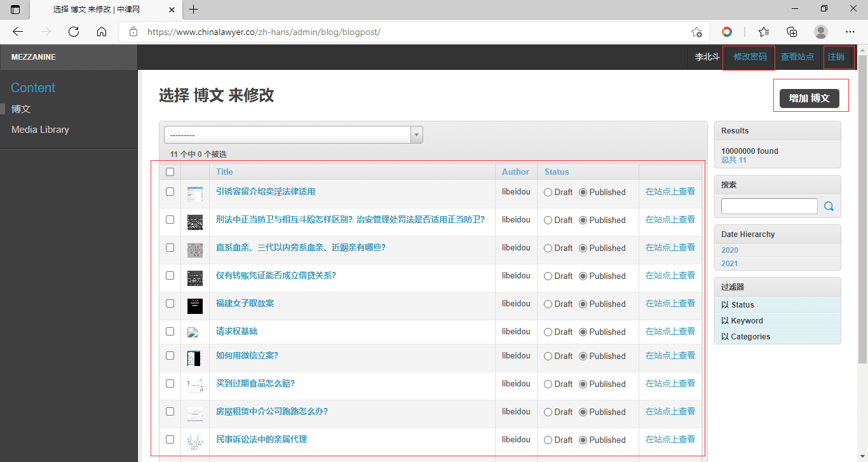
Task: Open a new browser tab
Action: pyautogui.click(x=194, y=10)
